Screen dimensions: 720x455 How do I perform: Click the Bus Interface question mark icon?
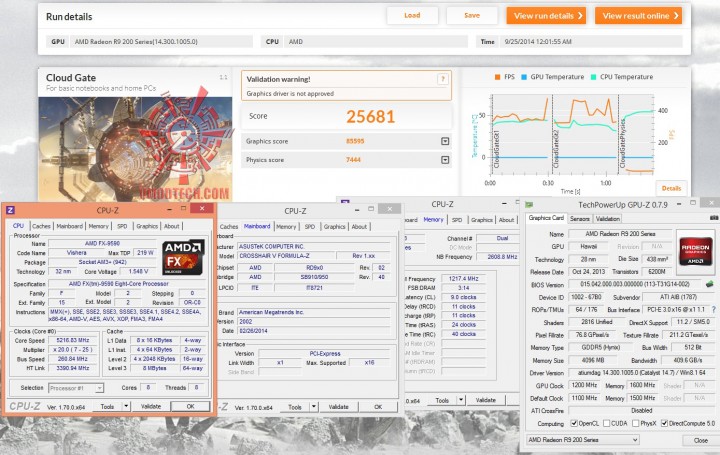pyautogui.click(x=714, y=309)
